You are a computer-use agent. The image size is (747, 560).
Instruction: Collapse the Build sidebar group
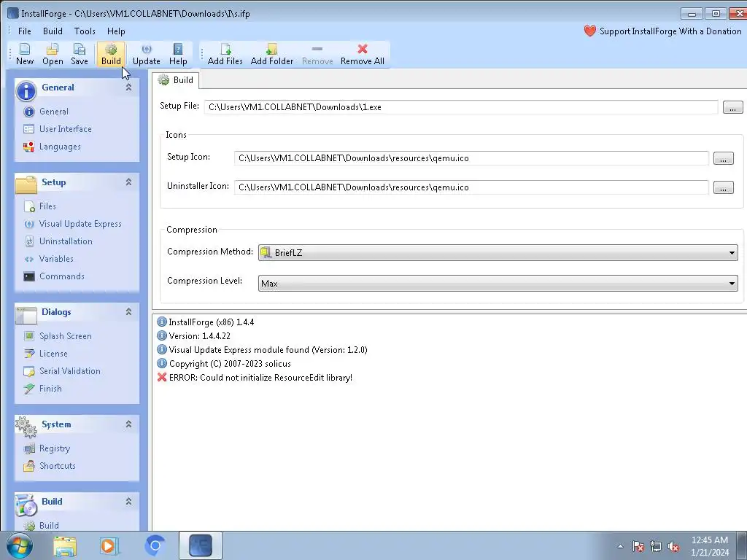(x=128, y=501)
